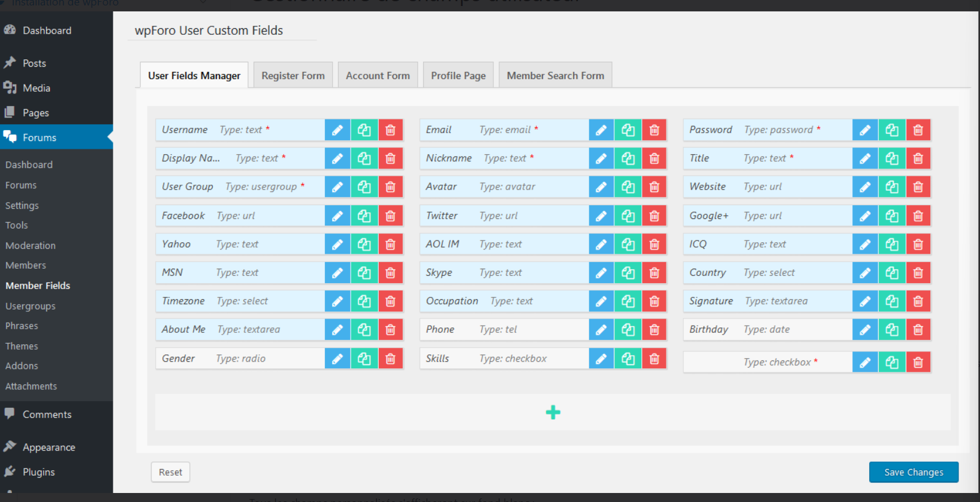Open Usergroups in the Forums submenu

(x=31, y=306)
